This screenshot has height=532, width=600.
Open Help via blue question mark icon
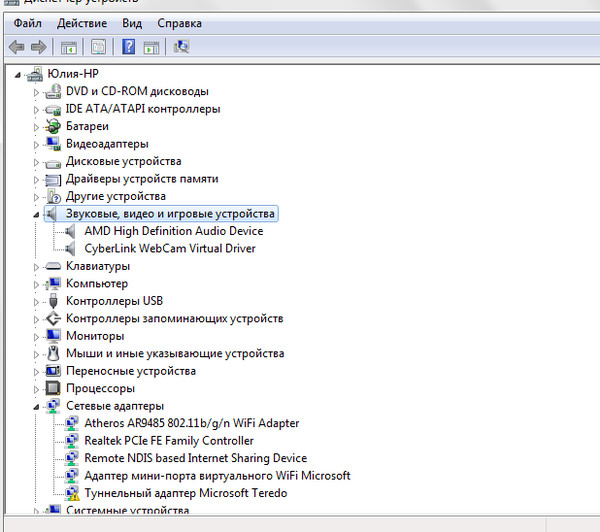point(128,47)
